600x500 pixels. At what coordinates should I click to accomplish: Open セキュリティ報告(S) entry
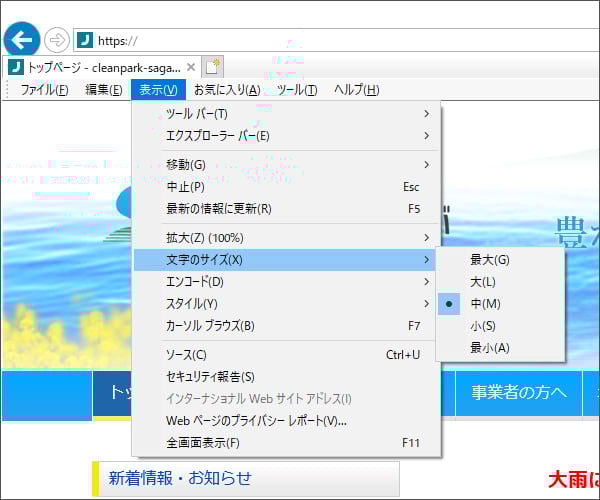pos(286,377)
